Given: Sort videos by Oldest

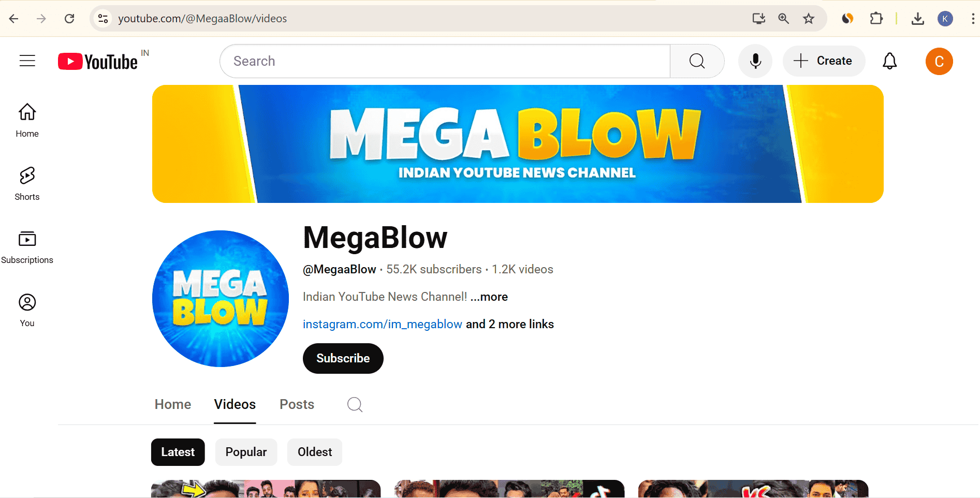Looking at the screenshot, I should pyautogui.click(x=315, y=452).
